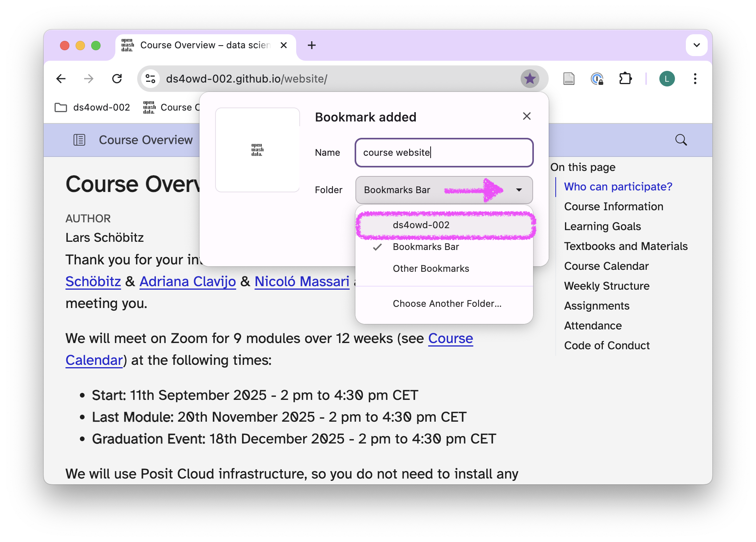This screenshot has height=542, width=756.
Task: Open the tab search chevron at top right
Action: (696, 45)
